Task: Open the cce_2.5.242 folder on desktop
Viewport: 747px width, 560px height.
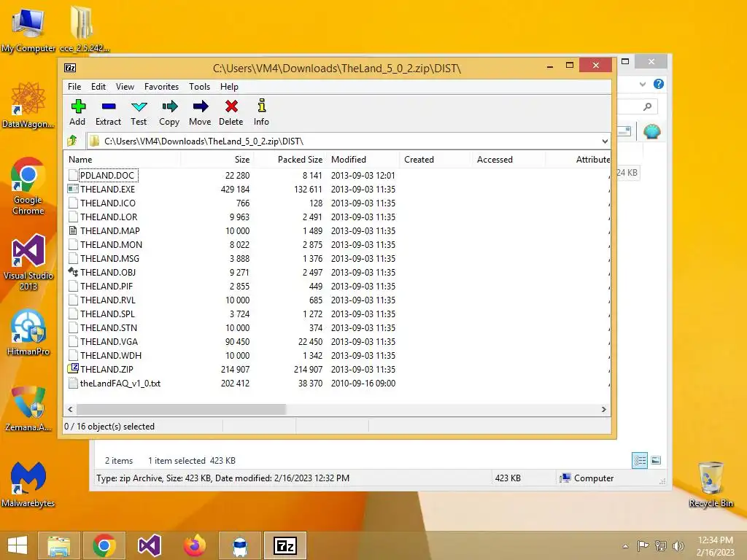Action: coord(85,29)
